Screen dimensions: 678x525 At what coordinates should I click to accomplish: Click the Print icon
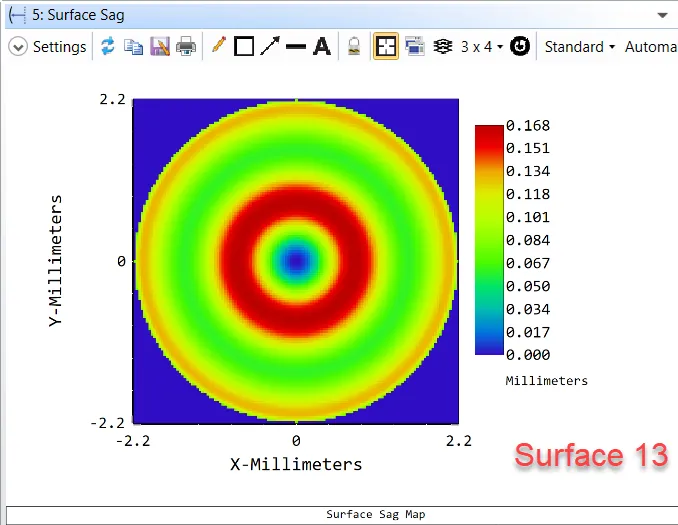(186, 47)
